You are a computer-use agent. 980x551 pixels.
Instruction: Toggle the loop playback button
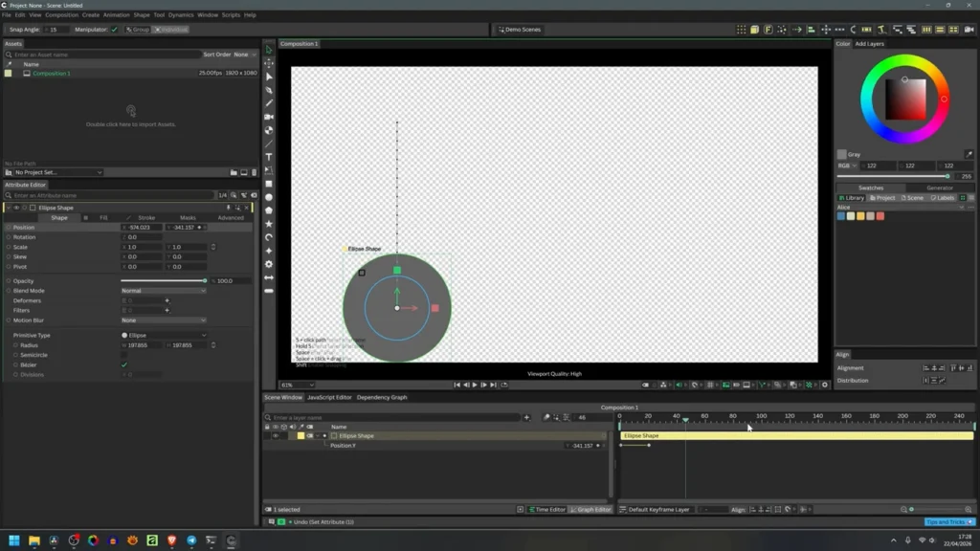[x=504, y=385]
